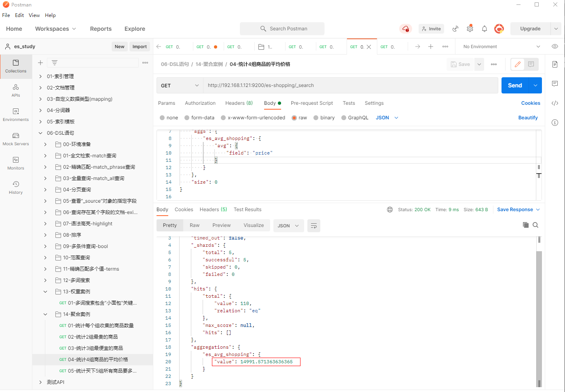Open Mock Servers in sidebar
Image resolution: width=565 pixels, height=392 pixels.
point(16,139)
